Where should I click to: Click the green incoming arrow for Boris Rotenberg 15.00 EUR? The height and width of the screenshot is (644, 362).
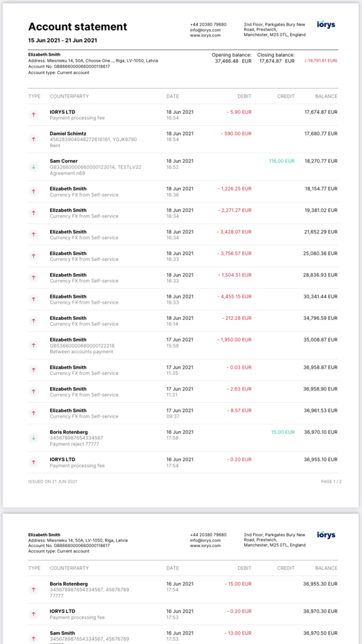click(x=34, y=438)
